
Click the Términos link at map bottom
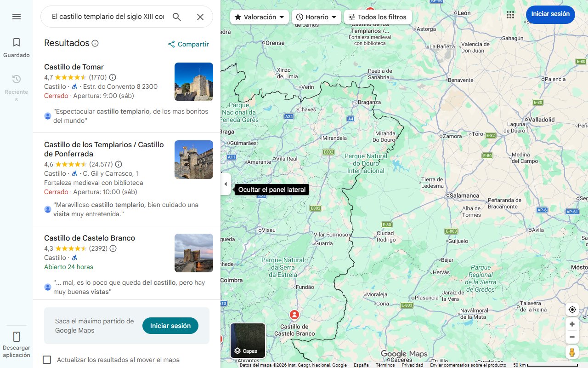(x=385, y=365)
